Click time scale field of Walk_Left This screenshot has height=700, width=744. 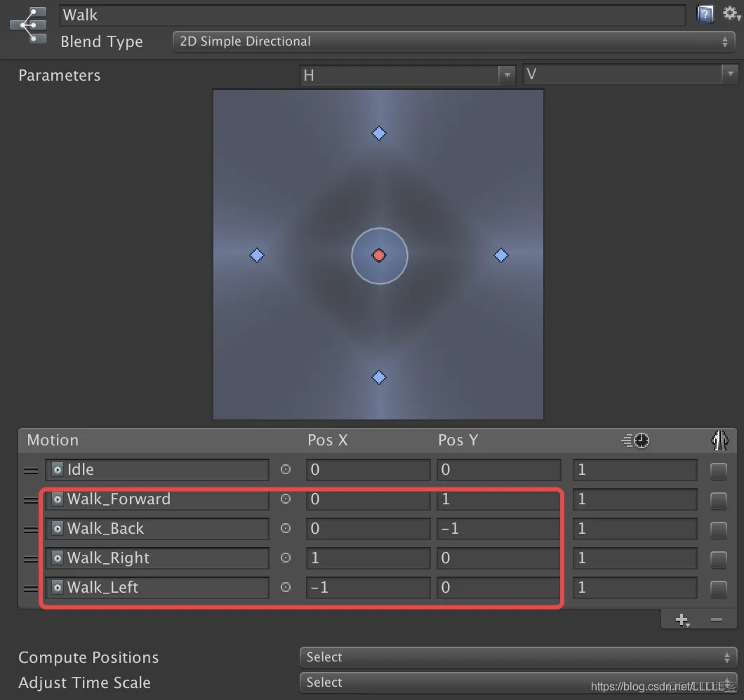coord(635,587)
